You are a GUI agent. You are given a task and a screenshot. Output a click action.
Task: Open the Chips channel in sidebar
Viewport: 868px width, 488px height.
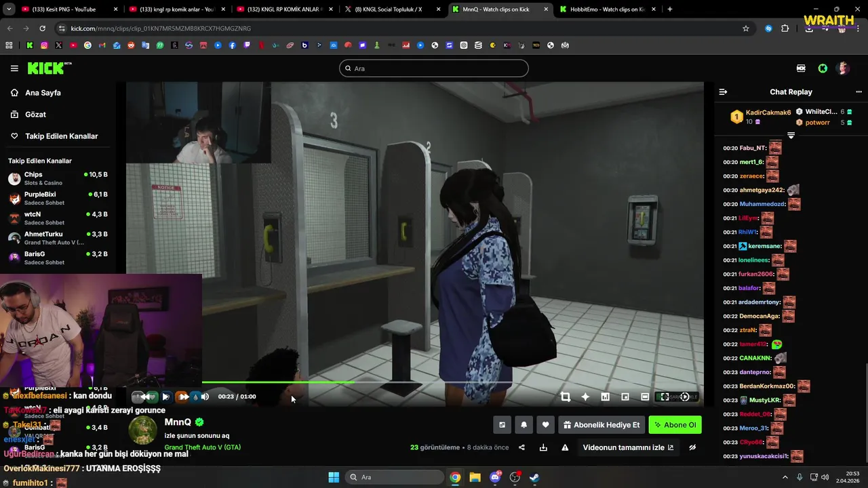point(58,178)
